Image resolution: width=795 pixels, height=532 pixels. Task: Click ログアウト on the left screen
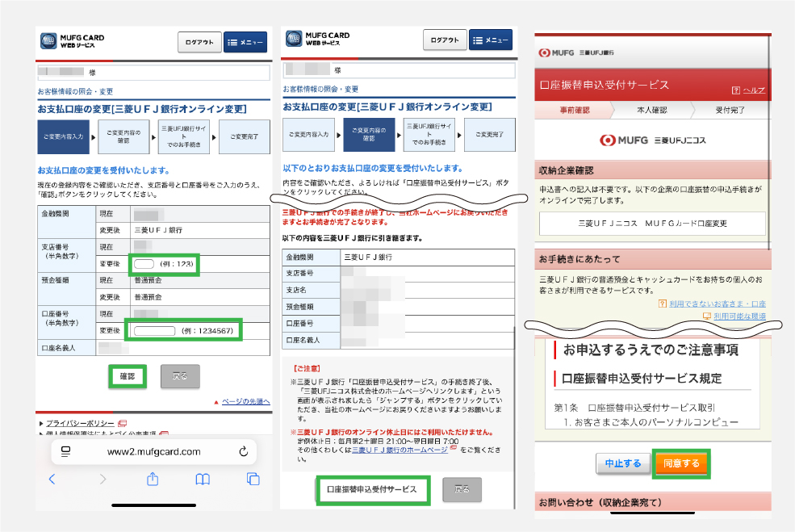click(200, 42)
